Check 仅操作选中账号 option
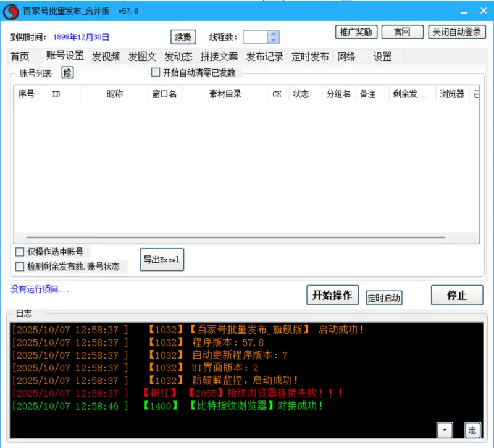Viewport: 494px width, 448px height. tap(20, 252)
